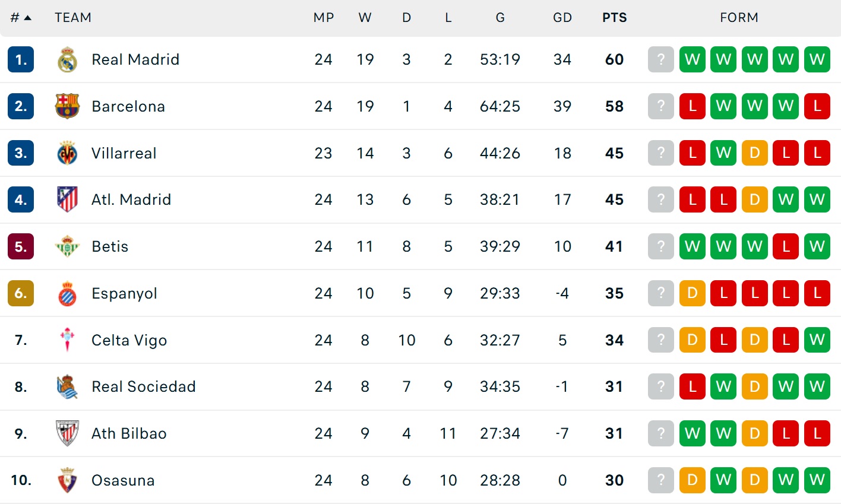Open the Celta Vigo team link
The height and width of the screenshot is (504, 841).
coord(129,340)
